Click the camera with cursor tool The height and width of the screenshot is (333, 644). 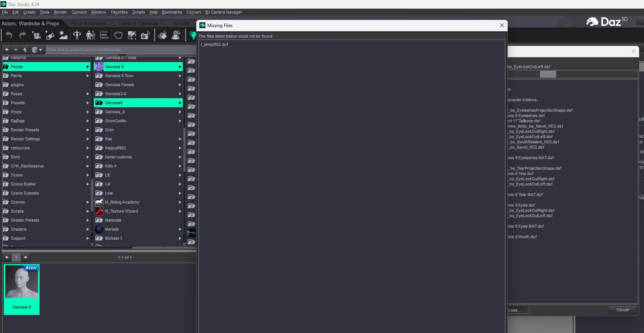[x=145, y=35]
